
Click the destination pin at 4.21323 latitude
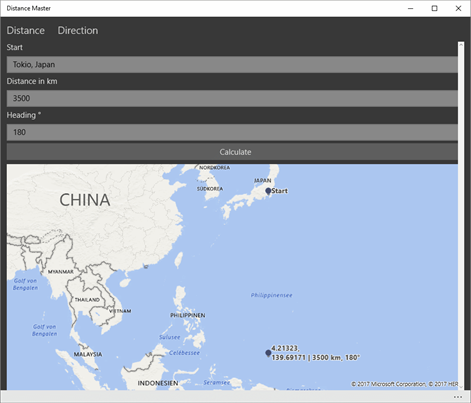[268, 353]
